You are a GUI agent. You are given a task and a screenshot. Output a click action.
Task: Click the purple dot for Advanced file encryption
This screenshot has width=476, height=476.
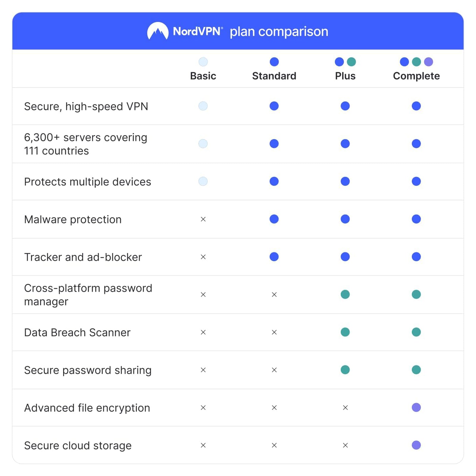[416, 407]
